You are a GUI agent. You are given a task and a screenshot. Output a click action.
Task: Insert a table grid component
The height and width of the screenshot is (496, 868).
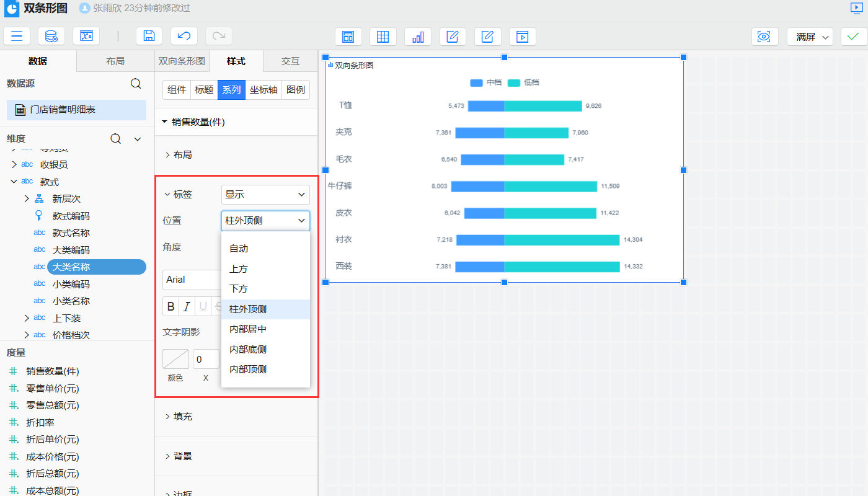tap(383, 37)
